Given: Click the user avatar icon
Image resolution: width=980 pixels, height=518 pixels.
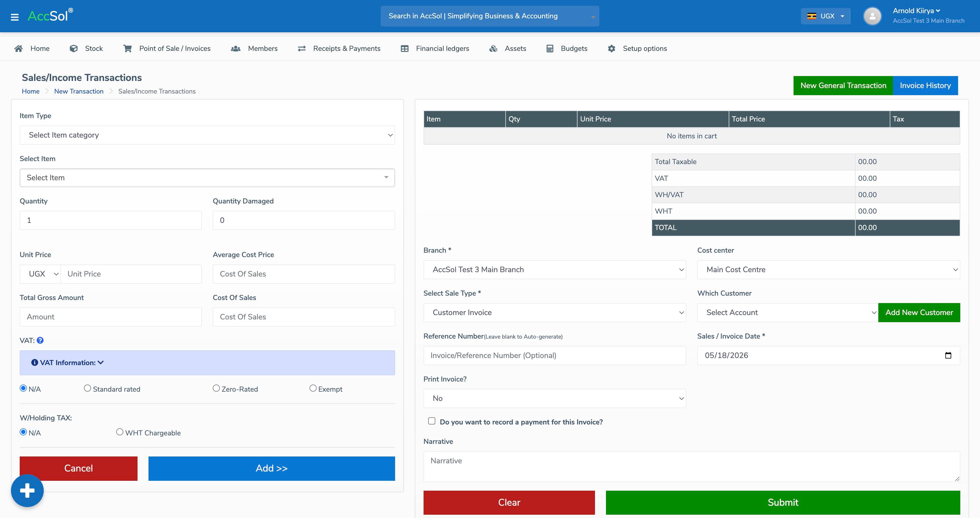Looking at the screenshot, I should pyautogui.click(x=872, y=16).
